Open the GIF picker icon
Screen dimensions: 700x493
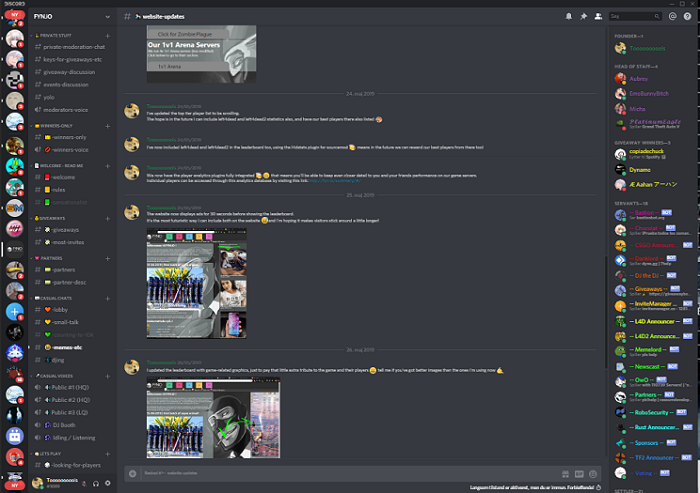pos(579,474)
